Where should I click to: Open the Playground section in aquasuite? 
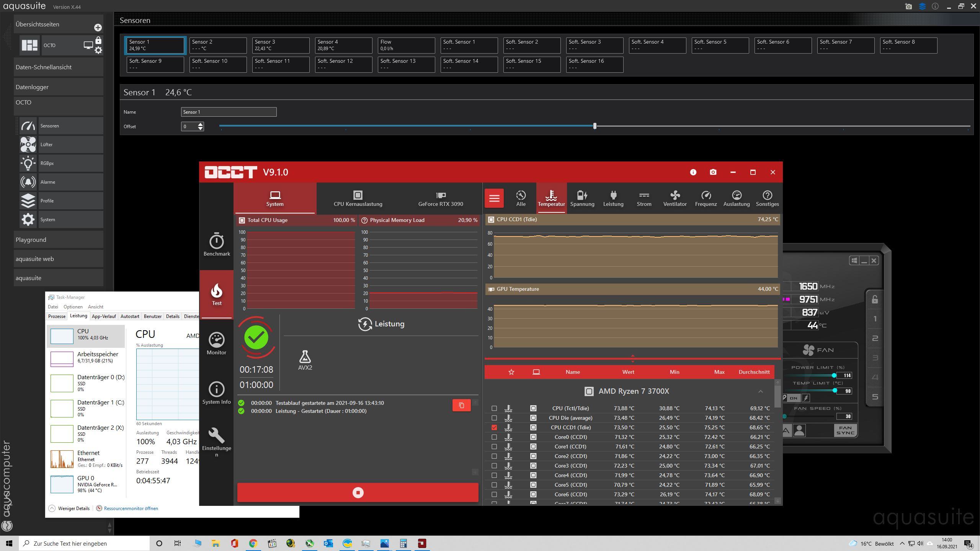59,240
